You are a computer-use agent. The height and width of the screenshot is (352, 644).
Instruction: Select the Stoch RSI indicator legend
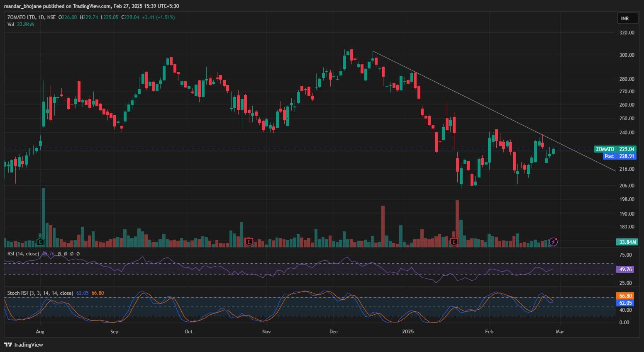[x=40, y=293]
